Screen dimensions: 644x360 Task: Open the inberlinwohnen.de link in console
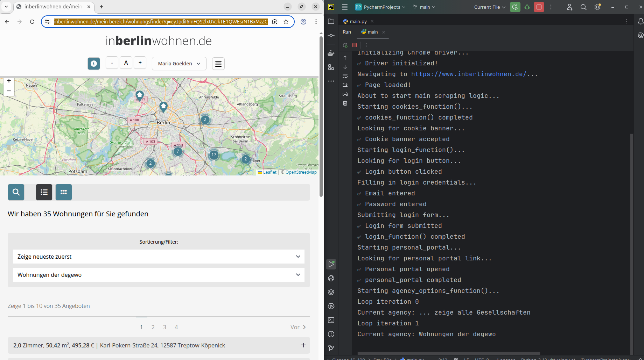tap(468, 74)
